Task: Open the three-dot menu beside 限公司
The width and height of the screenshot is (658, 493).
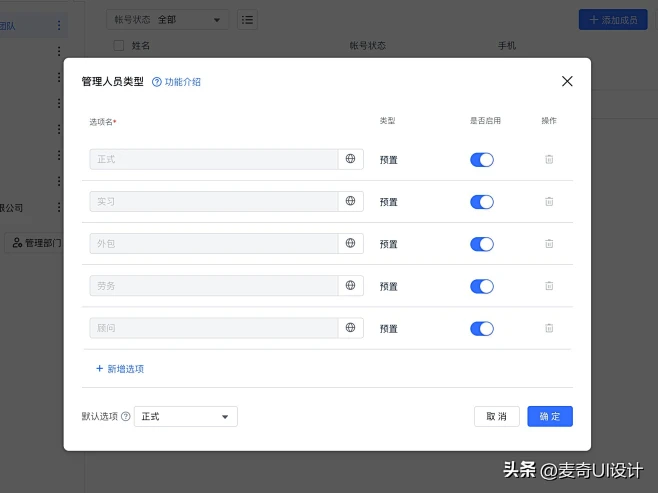Action: [x=59, y=207]
